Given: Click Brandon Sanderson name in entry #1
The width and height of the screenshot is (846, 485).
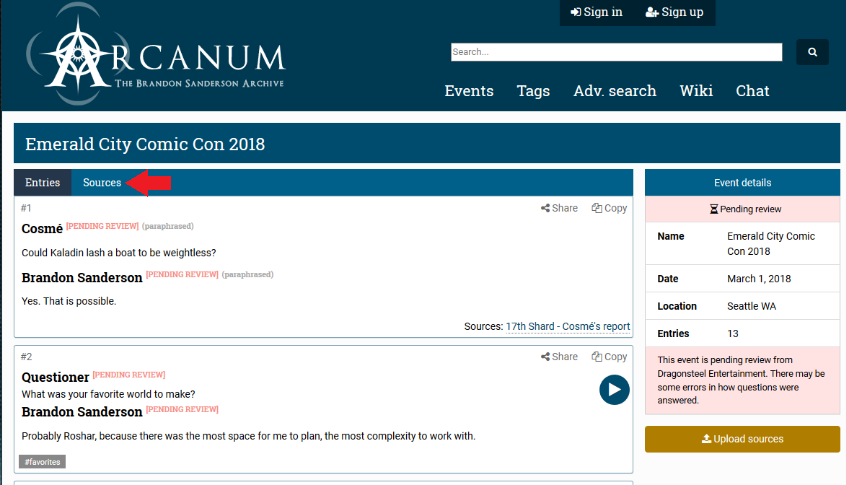Looking at the screenshot, I should (x=82, y=277).
